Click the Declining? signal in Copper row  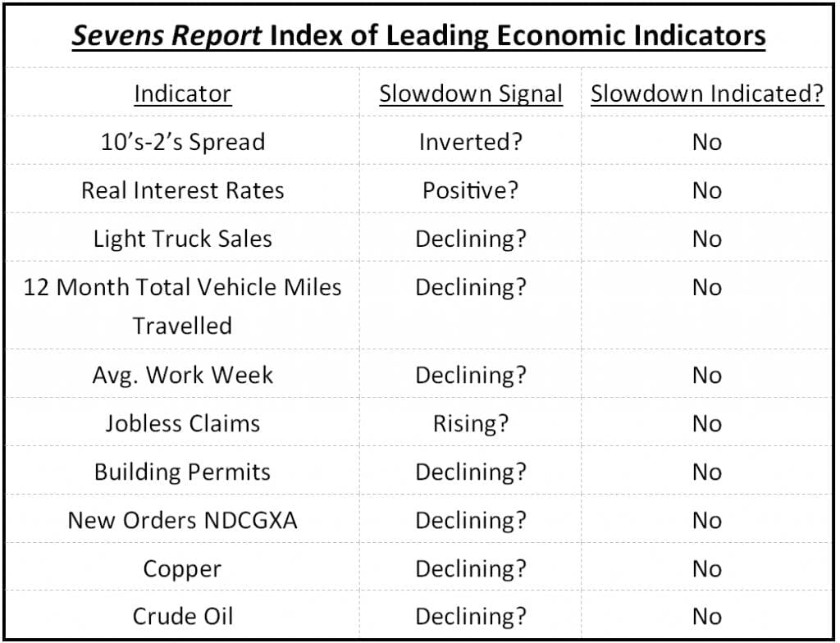tap(470, 568)
